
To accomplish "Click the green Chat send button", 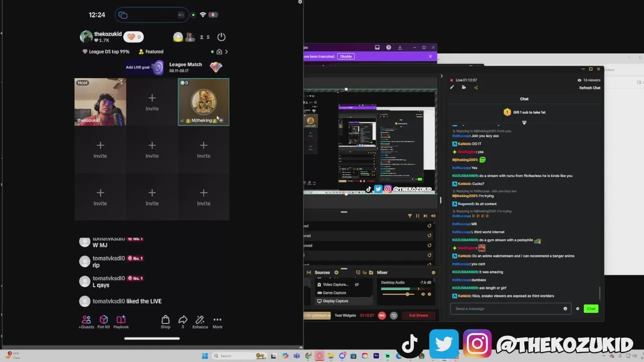I will coord(591,309).
